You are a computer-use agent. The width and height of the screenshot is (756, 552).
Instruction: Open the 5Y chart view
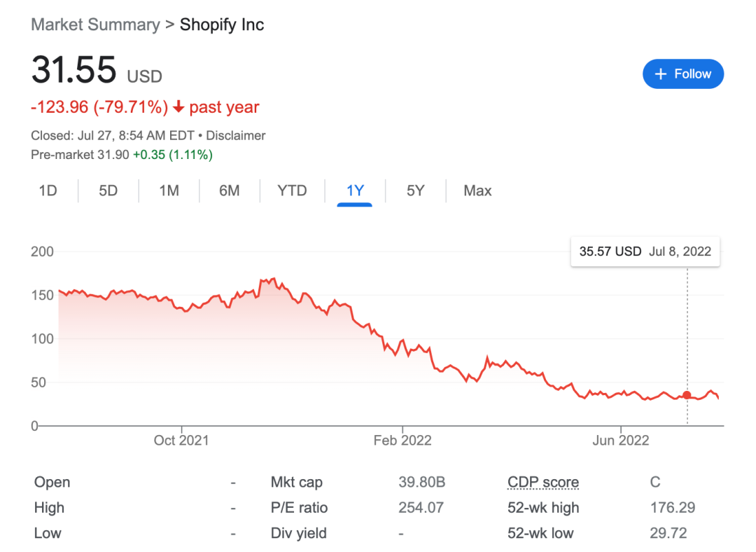(x=415, y=191)
